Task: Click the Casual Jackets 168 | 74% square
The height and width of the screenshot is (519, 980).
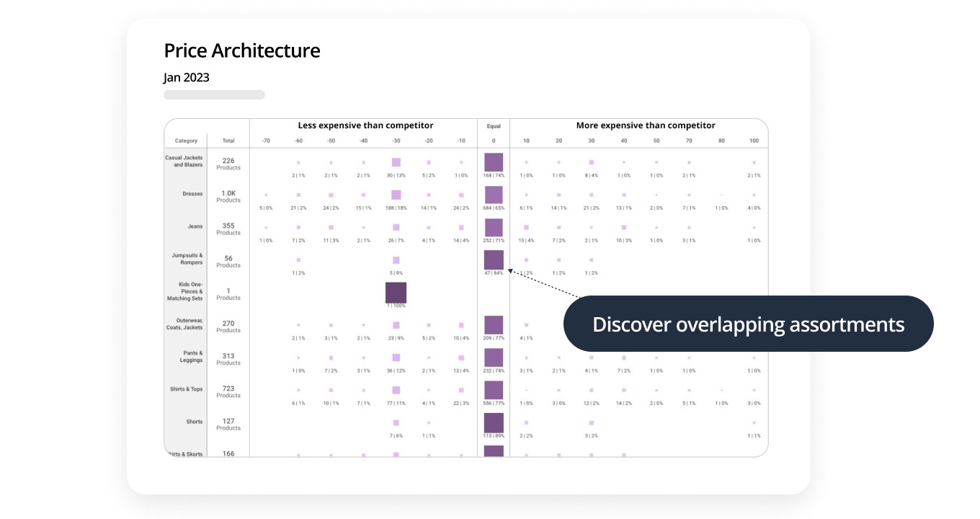Action: (494, 162)
